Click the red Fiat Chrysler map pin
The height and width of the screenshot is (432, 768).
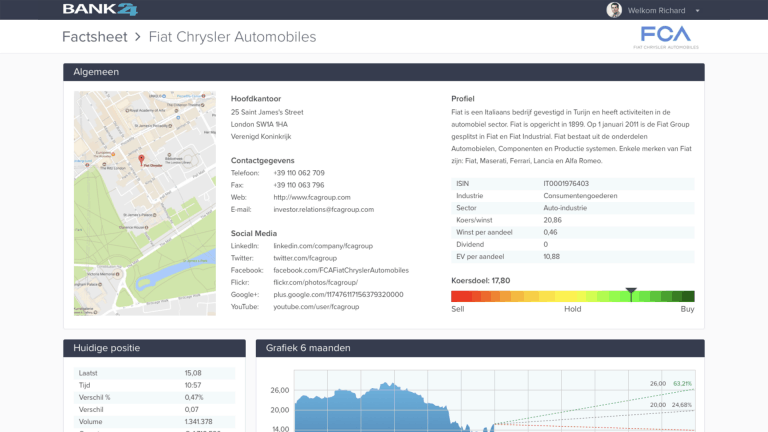coord(141,160)
